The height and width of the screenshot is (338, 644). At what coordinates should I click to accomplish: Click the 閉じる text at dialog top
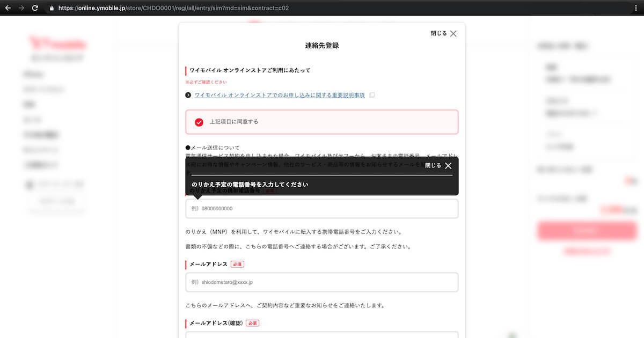click(438, 33)
